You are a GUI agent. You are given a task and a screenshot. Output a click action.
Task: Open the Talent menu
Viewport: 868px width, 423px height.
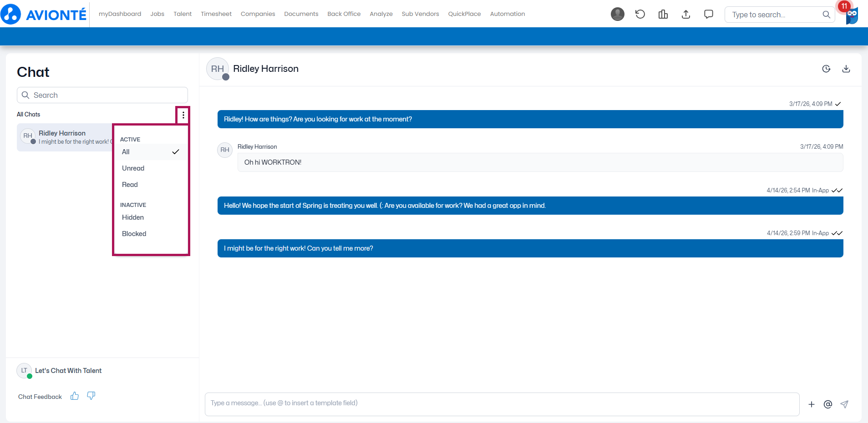183,14
